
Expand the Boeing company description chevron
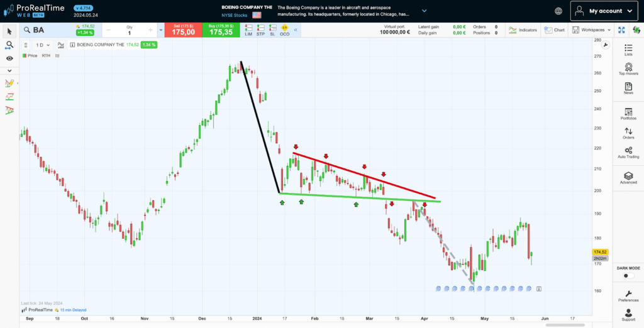425,11
